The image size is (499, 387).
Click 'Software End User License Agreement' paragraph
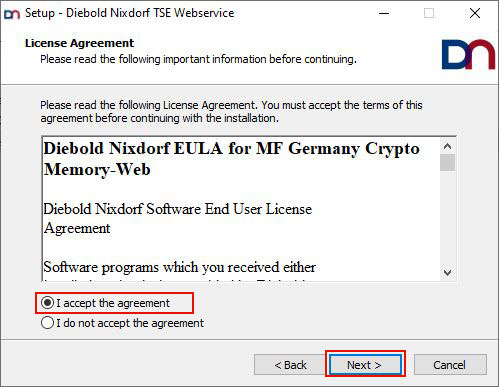click(x=178, y=218)
